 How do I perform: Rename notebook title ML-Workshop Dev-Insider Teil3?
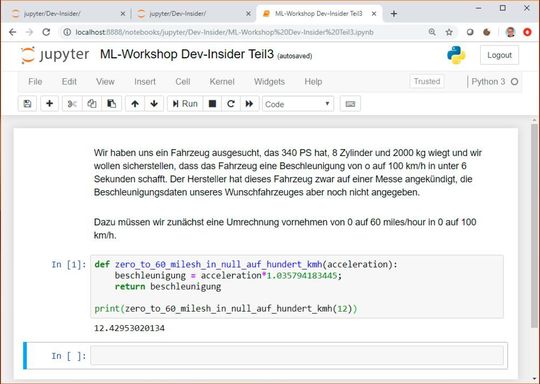coord(187,54)
